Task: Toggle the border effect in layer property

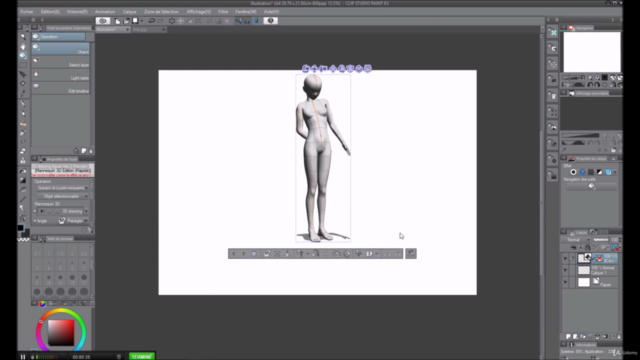Action: [573, 172]
